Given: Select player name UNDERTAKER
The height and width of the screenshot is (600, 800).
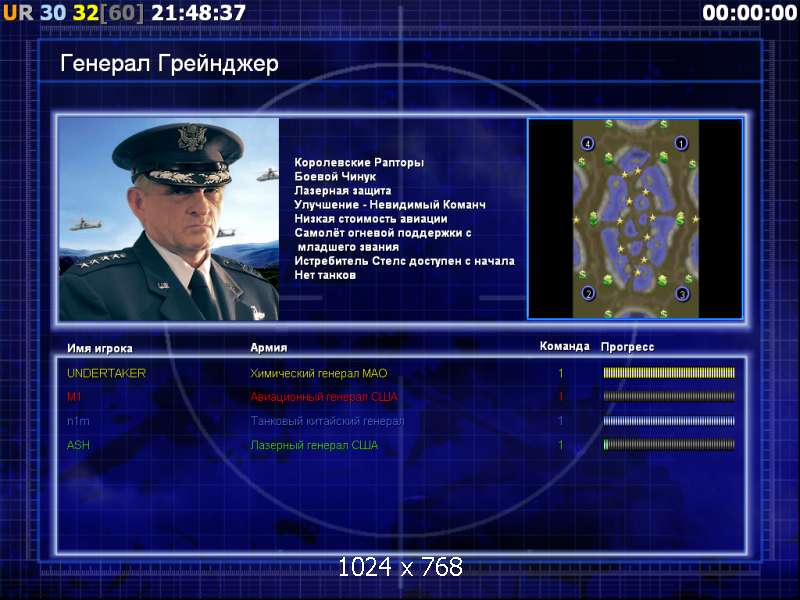Looking at the screenshot, I should 106,373.
